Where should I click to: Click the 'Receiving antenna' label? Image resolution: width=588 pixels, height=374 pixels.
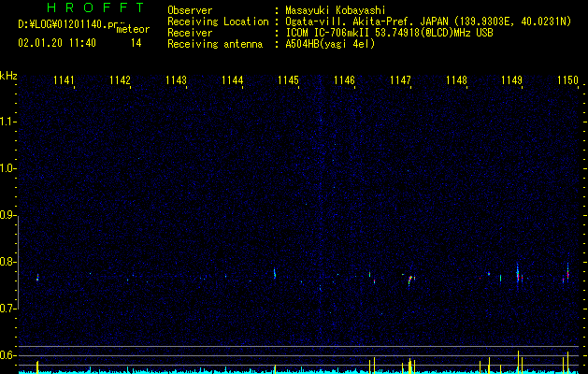pyautogui.click(x=215, y=44)
